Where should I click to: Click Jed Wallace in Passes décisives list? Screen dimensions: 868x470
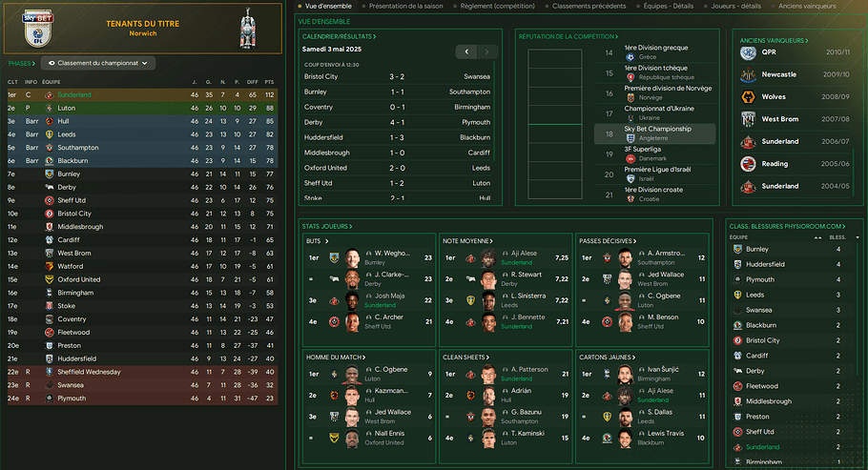[x=666, y=275]
